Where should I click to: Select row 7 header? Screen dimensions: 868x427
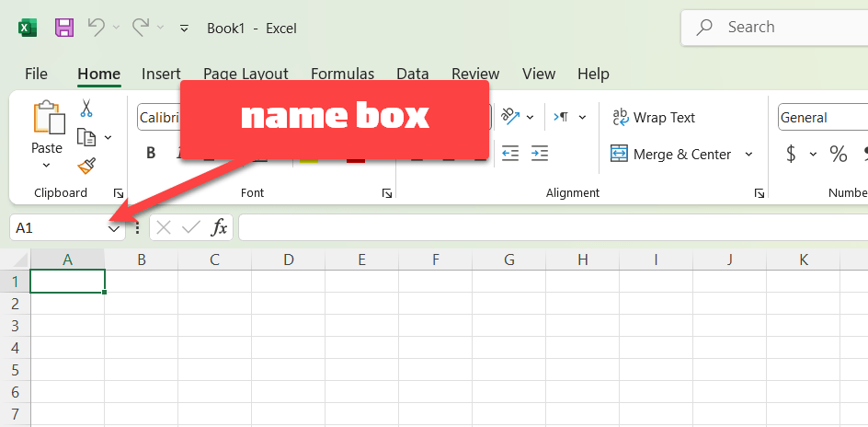(x=16, y=414)
